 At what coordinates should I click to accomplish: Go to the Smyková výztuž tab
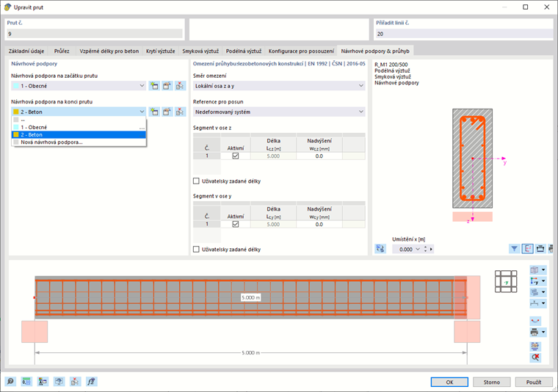200,51
